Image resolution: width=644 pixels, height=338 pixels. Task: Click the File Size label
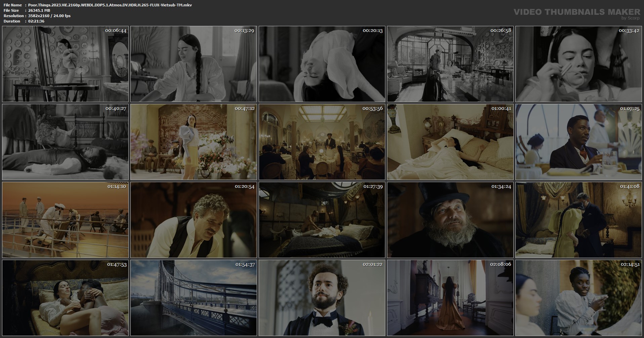point(11,10)
